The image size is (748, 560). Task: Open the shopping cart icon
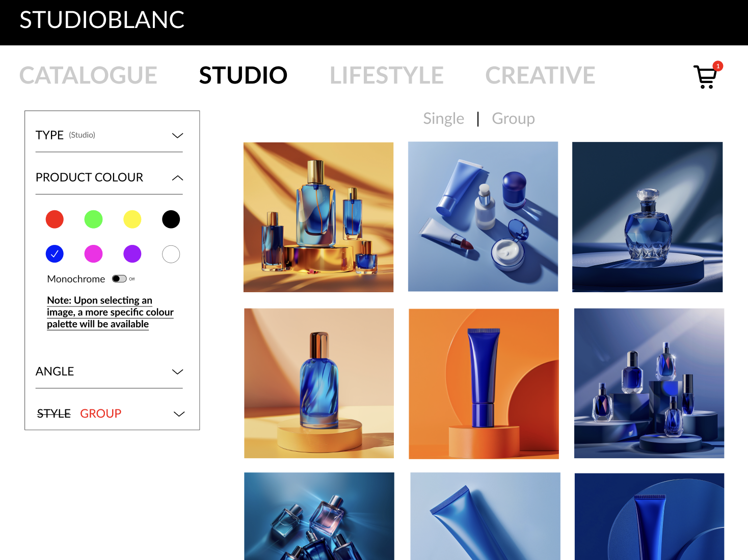(706, 76)
